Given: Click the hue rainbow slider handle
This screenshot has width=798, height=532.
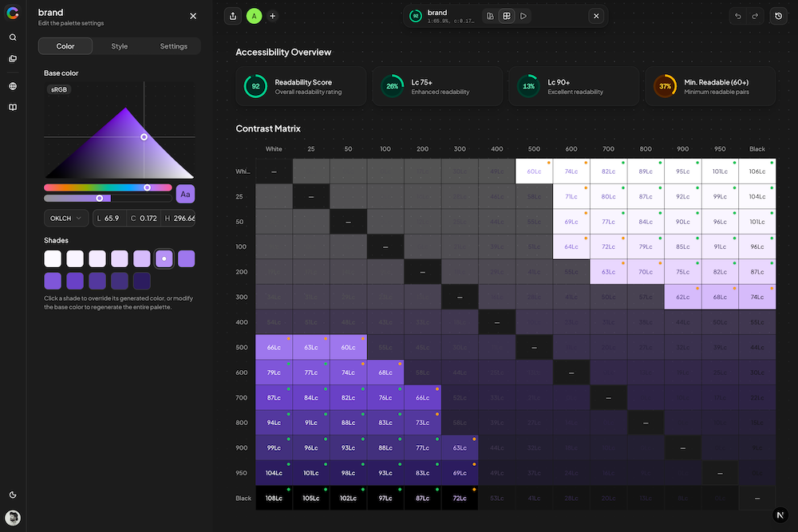Looking at the screenshot, I should tap(147, 187).
